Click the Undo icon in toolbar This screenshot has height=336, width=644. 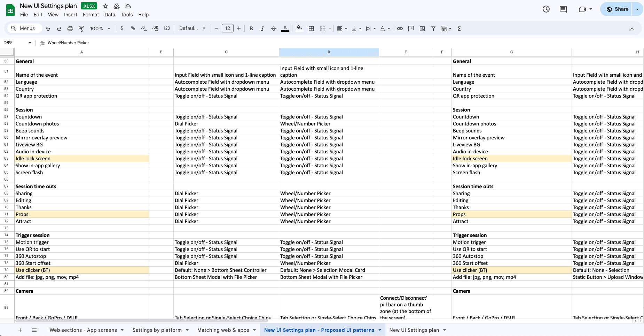click(x=48, y=29)
